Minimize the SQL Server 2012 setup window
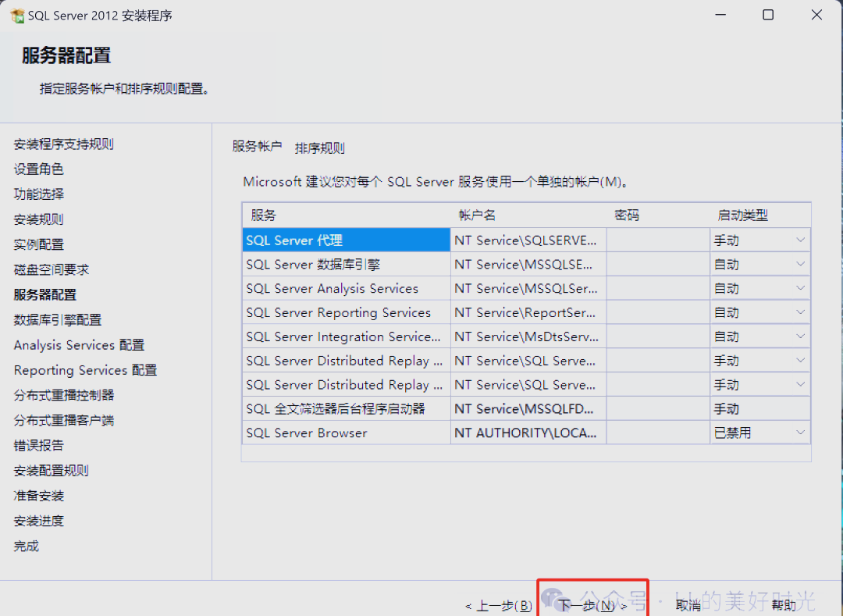Image resolution: width=843 pixels, height=616 pixels. click(x=720, y=15)
